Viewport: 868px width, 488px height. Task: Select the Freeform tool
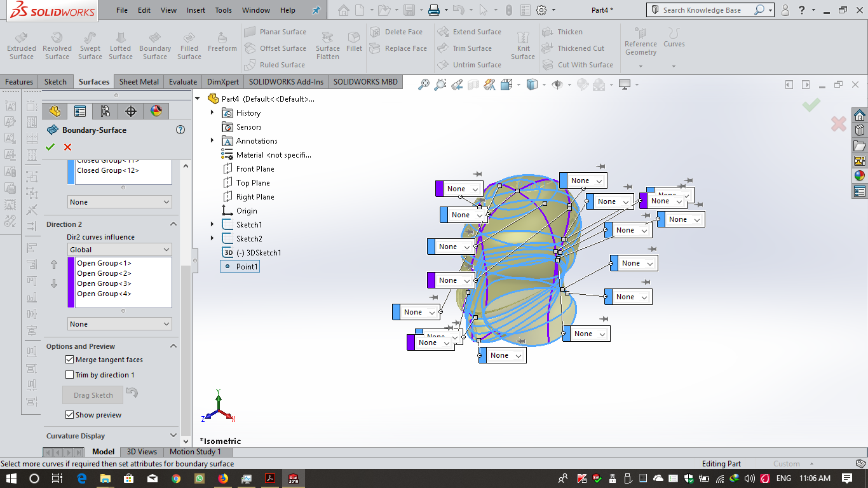click(x=222, y=42)
